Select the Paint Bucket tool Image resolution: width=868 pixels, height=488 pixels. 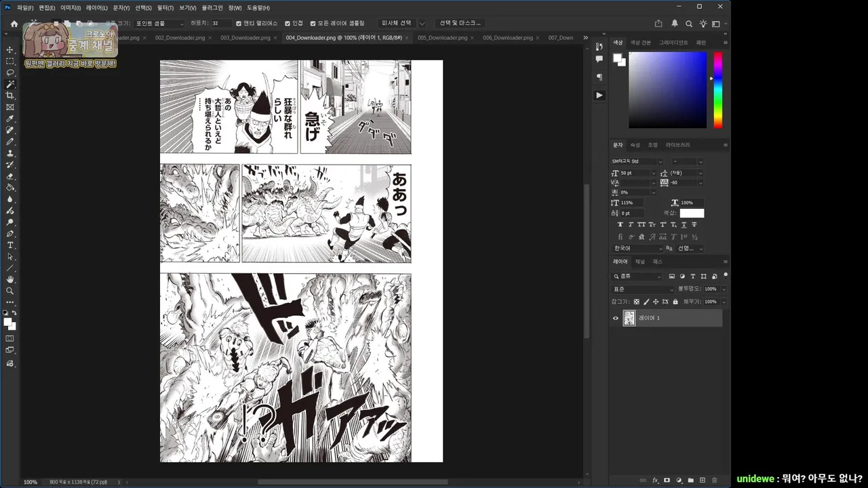(10, 188)
